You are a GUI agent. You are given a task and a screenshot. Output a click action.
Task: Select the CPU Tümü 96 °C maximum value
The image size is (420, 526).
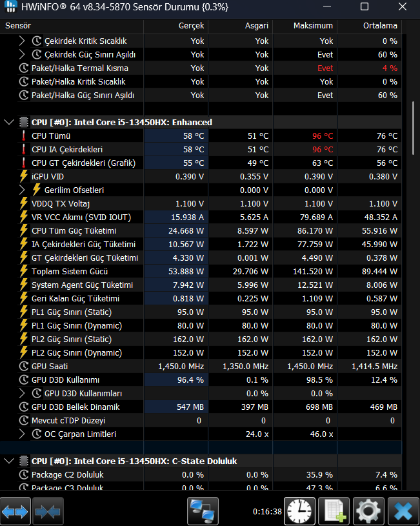[x=323, y=136]
